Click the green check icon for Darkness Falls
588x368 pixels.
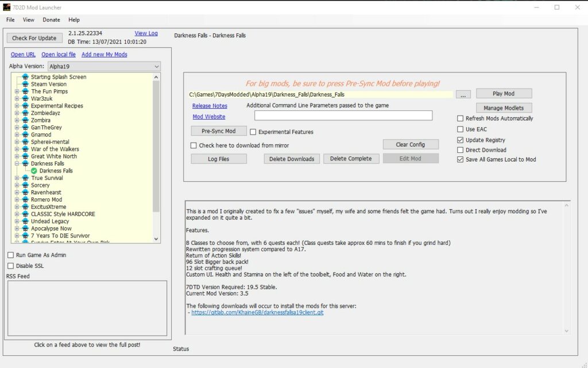(34, 171)
